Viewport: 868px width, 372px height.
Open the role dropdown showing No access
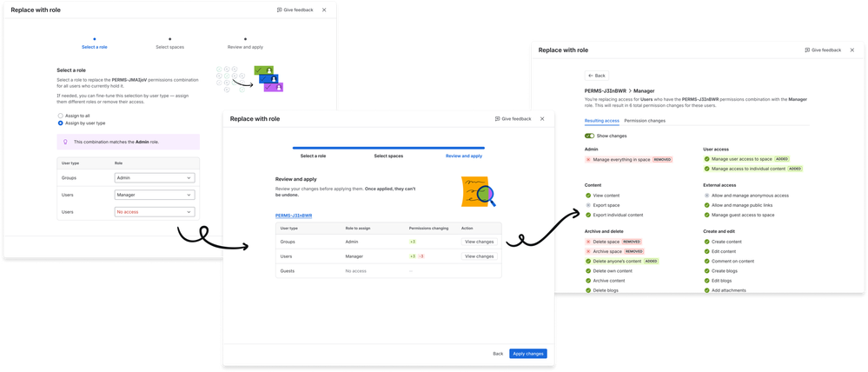tap(155, 212)
